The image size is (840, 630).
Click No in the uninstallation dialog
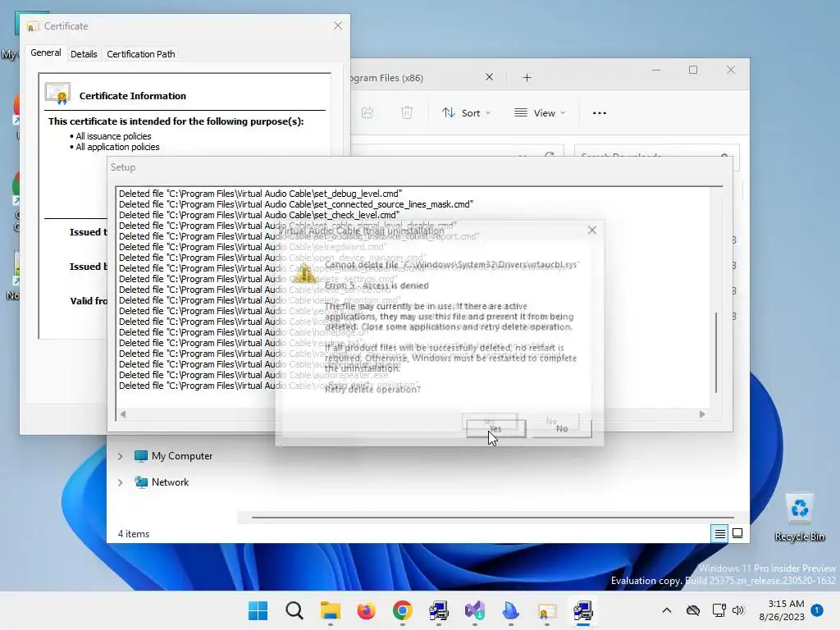coord(561,428)
